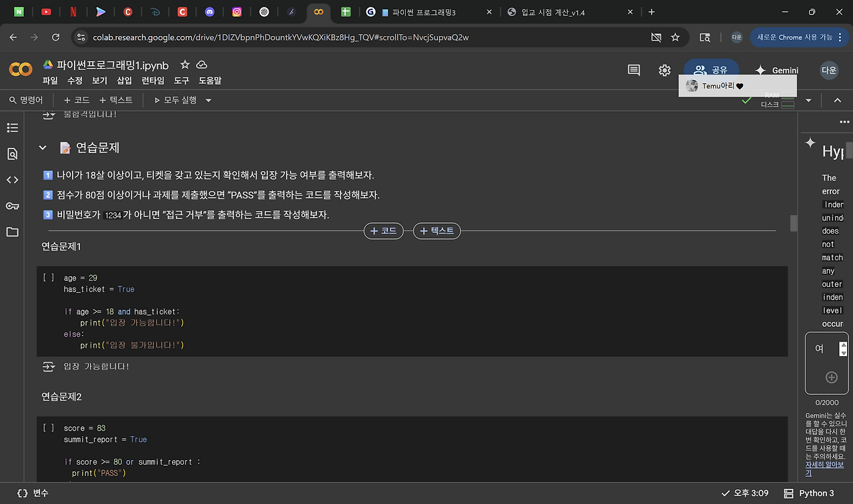
Task: Run the age ticket code cell
Action: coord(47,278)
